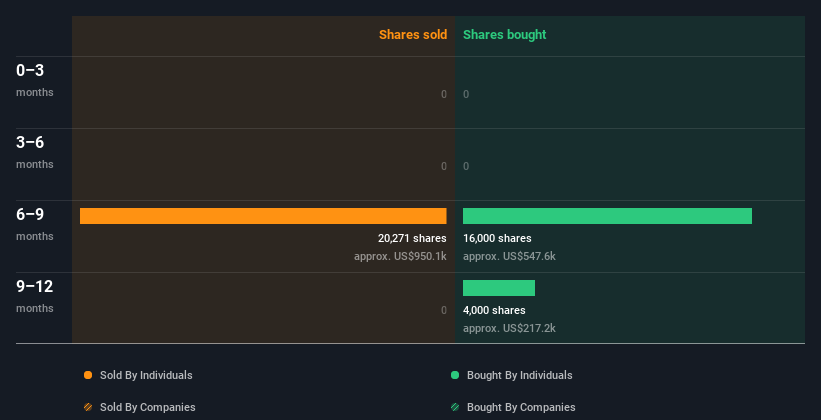Select the 9–12 months row label
The height and width of the screenshot is (420, 821).
coord(35,296)
